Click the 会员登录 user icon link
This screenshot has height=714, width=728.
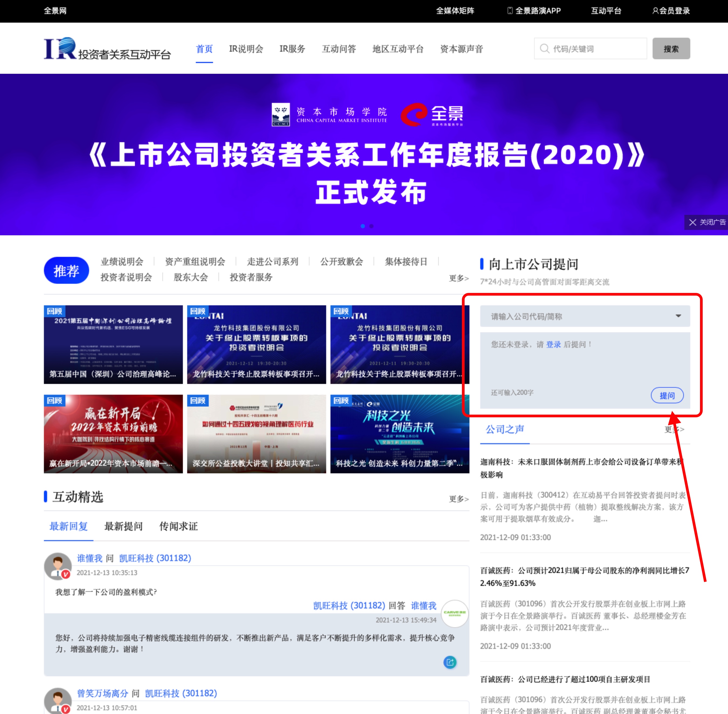tap(671, 11)
